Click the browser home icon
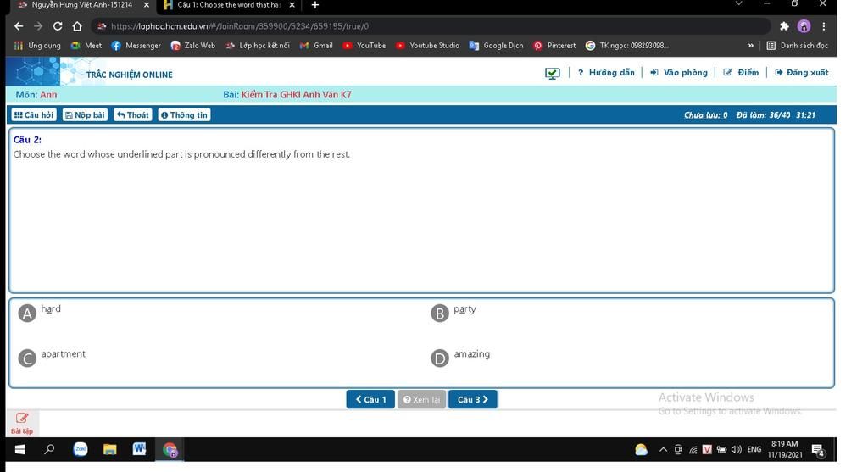The image size is (868, 472). tap(77, 26)
